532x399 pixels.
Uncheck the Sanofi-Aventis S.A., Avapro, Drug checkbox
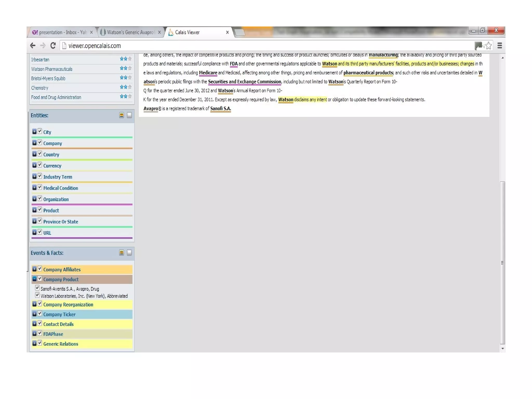pos(37,288)
